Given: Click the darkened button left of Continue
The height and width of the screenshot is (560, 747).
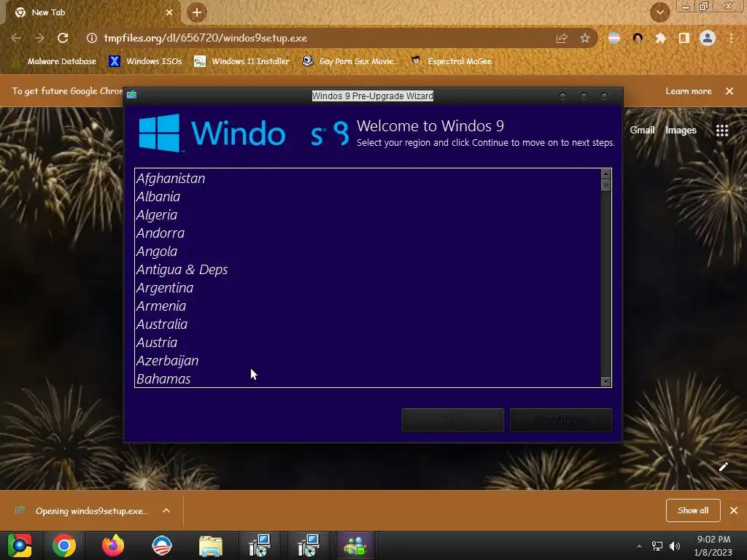Looking at the screenshot, I should (x=452, y=420).
